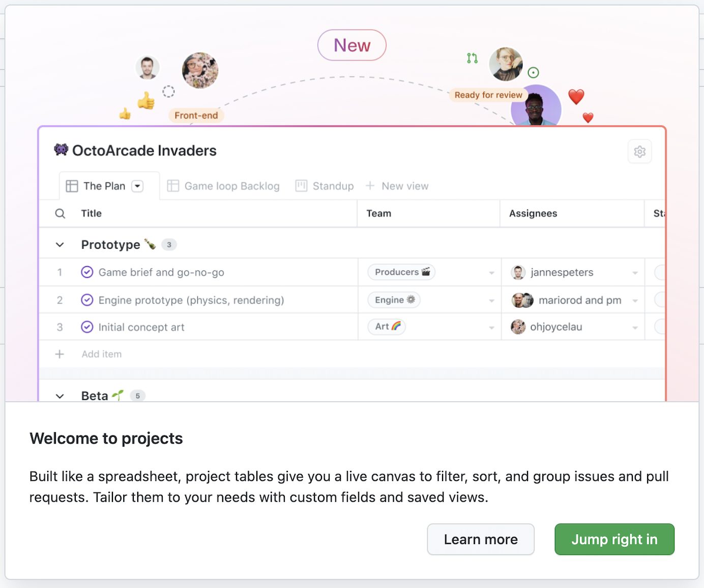Click the green open issue circle icon
The image size is (704, 588).
coord(533,73)
